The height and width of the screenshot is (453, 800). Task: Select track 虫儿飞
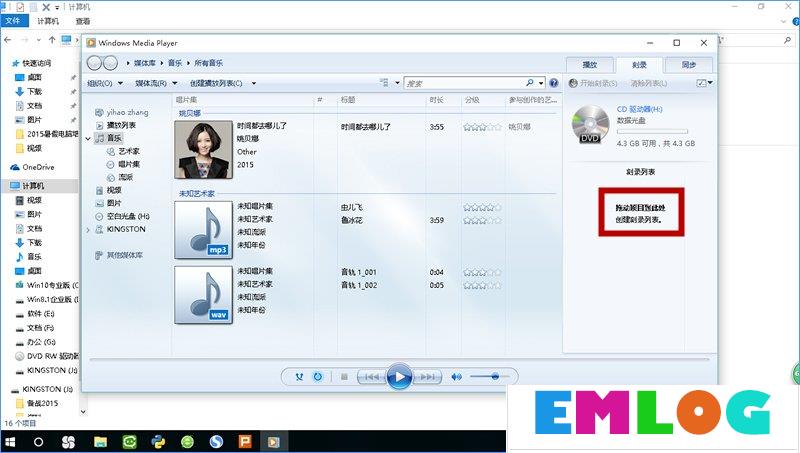[352, 207]
